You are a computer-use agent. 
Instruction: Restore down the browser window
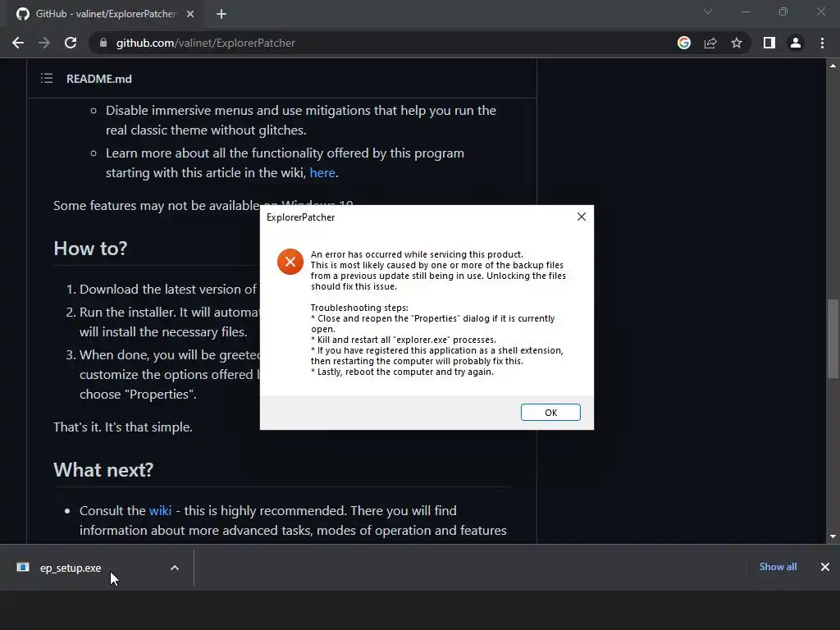coord(783,11)
